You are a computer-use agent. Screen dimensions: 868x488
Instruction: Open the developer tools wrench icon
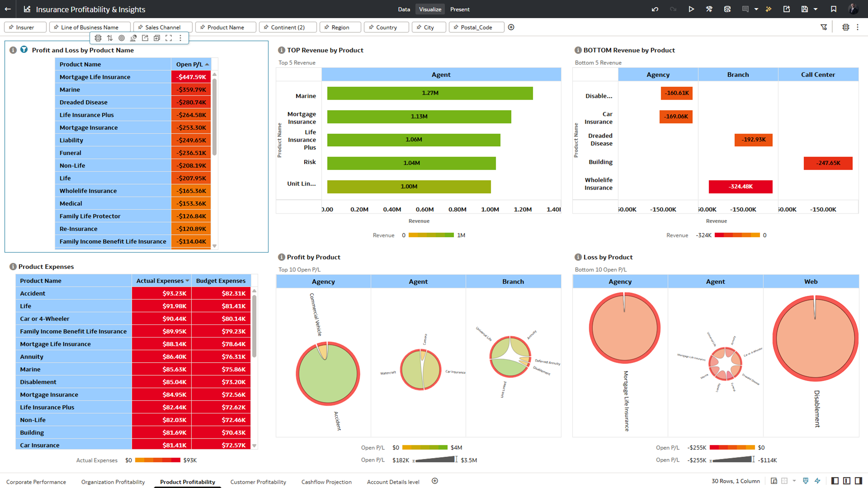click(709, 9)
